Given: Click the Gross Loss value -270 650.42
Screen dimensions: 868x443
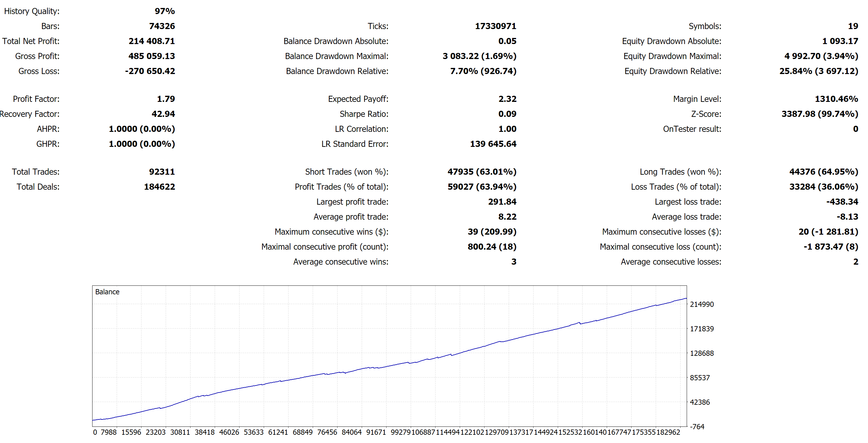Looking at the screenshot, I should (149, 71).
